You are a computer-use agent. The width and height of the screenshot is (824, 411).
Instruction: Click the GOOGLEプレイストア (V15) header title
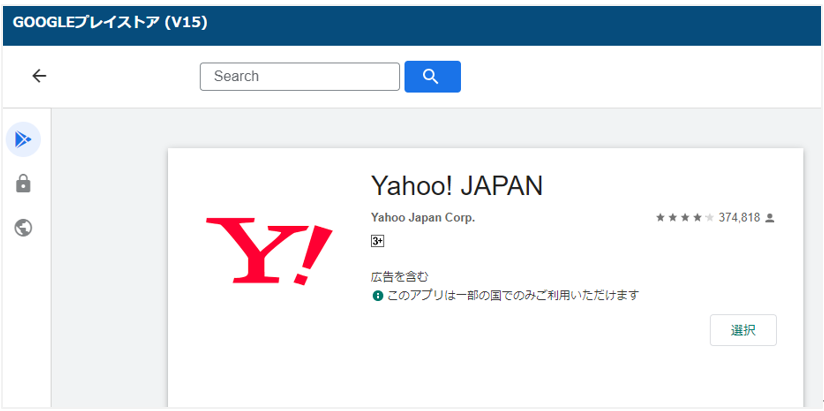pos(110,23)
